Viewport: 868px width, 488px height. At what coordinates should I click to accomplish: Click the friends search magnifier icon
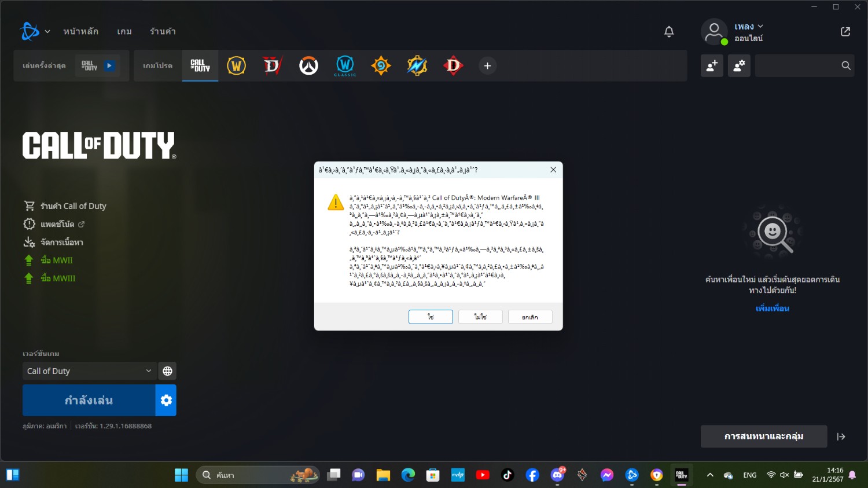846,66
